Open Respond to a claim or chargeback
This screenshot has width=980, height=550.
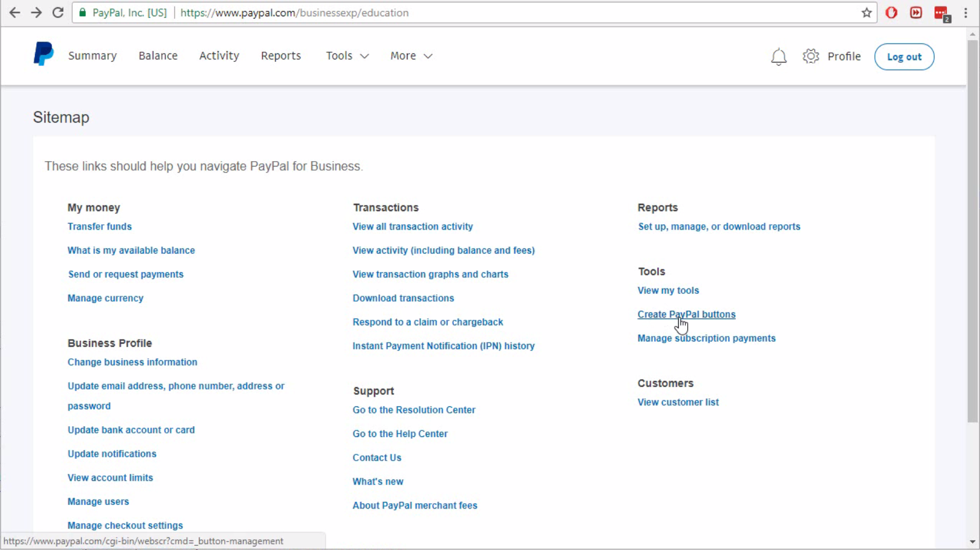pyautogui.click(x=428, y=322)
